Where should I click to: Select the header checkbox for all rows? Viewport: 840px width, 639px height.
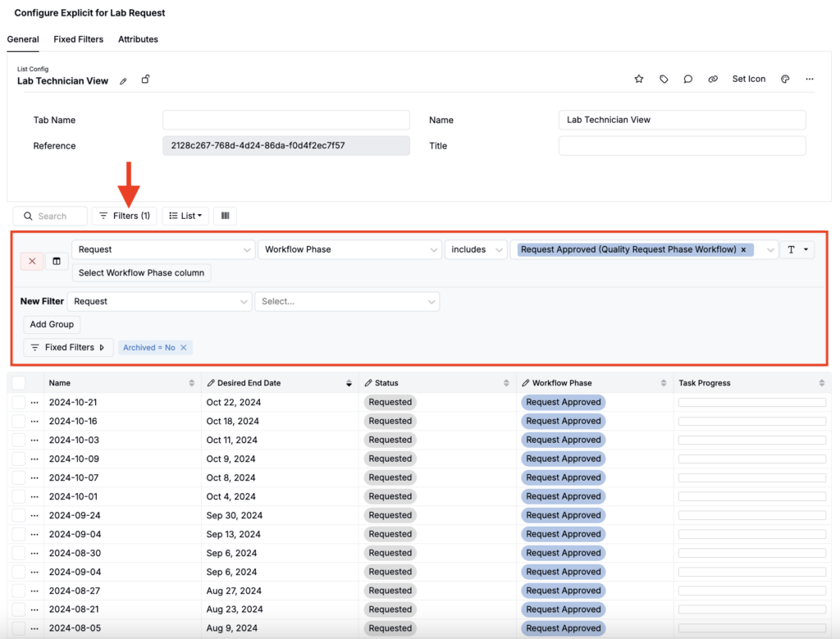(x=19, y=383)
